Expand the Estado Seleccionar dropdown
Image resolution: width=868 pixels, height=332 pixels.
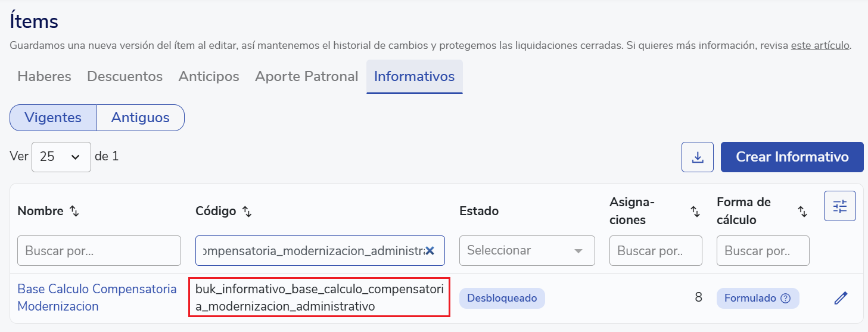pyautogui.click(x=527, y=251)
